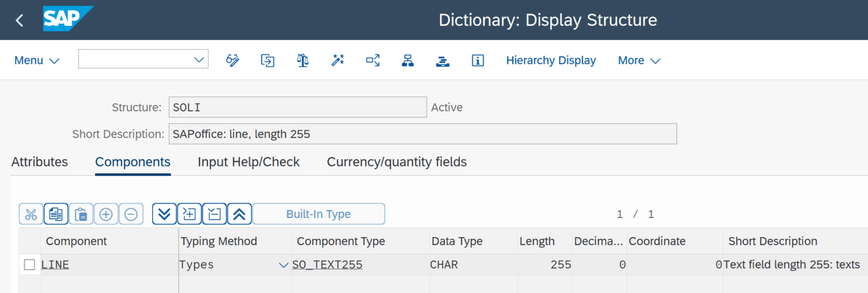Open the Input Help/Check tab
This screenshot has height=293, width=868.
[x=249, y=162]
